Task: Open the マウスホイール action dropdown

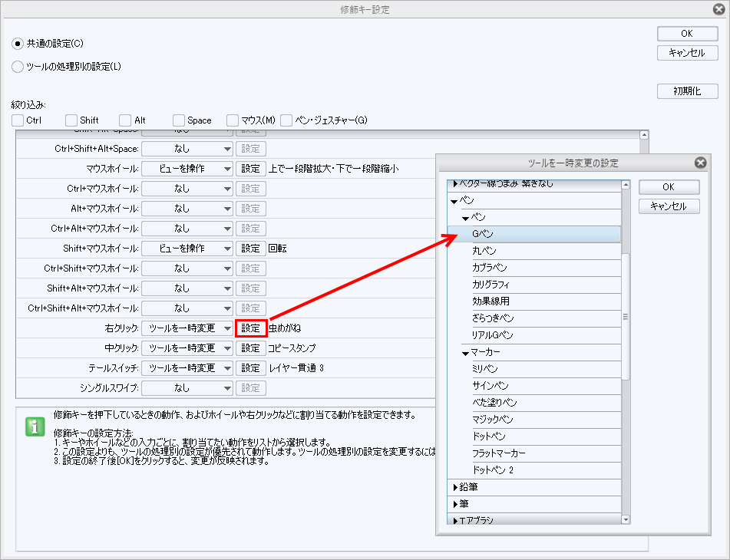Action: coord(187,169)
